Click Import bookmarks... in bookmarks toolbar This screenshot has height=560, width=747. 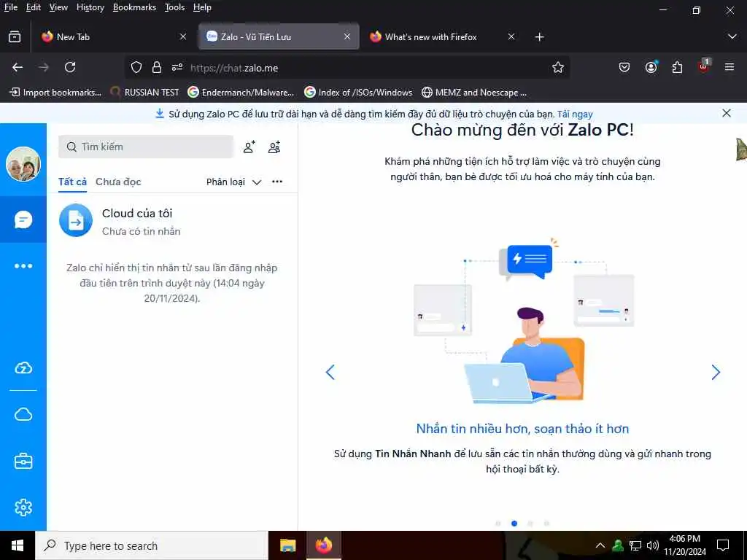pyautogui.click(x=55, y=93)
